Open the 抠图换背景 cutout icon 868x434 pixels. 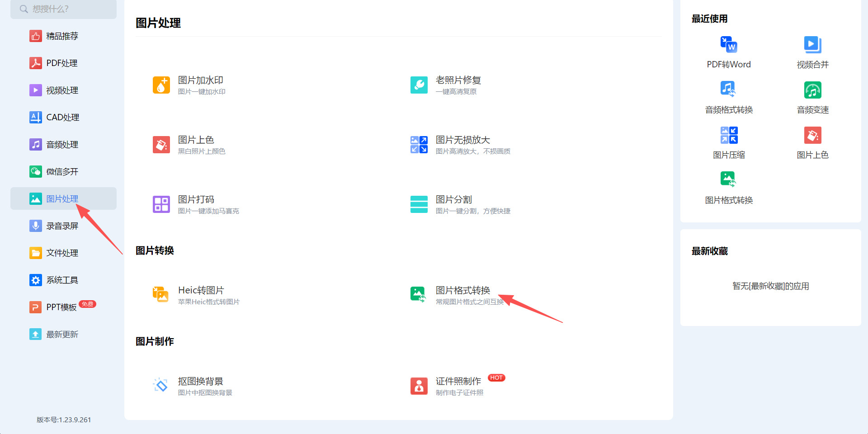[160, 385]
